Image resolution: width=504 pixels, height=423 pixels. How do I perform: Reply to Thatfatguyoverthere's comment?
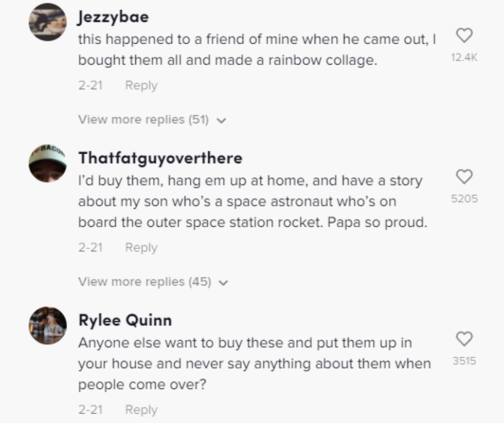pos(141,247)
